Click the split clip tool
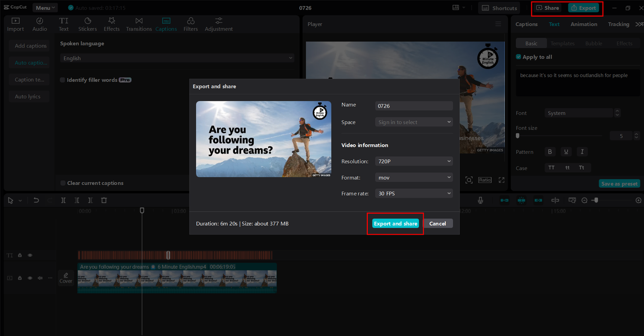 [63, 200]
